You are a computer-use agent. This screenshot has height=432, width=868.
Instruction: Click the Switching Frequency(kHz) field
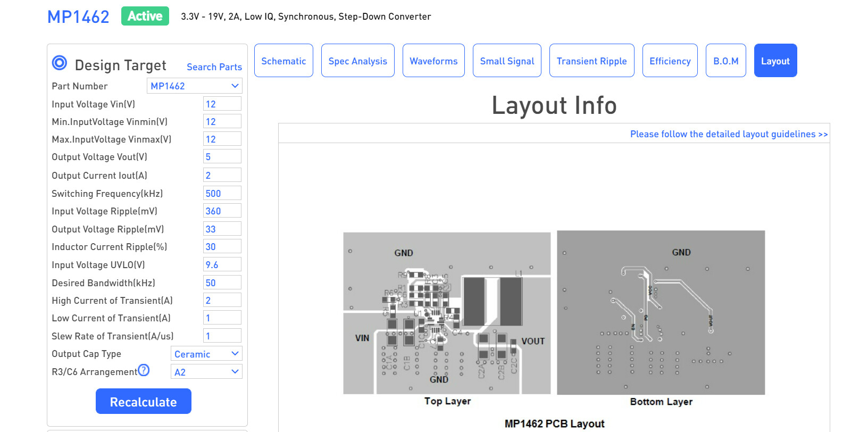click(x=222, y=193)
